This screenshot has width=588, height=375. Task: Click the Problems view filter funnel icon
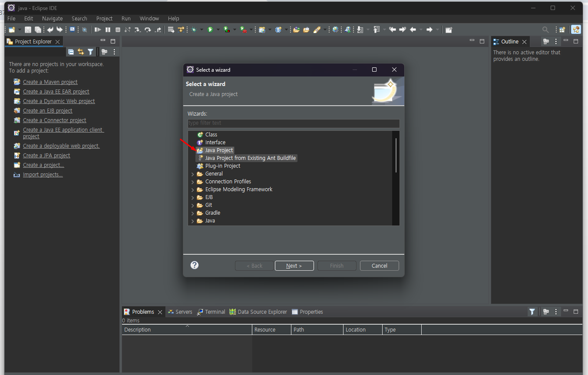click(532, 312)
